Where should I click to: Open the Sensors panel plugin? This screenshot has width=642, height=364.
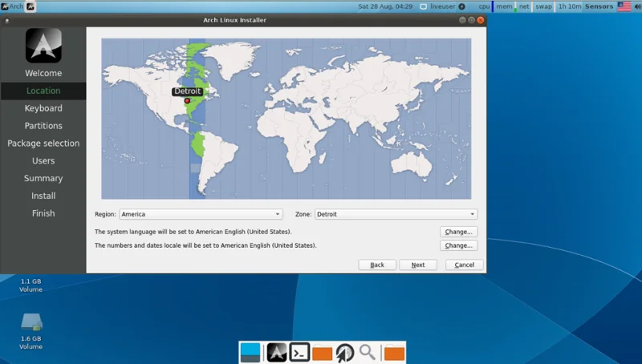tap(599, 6)
